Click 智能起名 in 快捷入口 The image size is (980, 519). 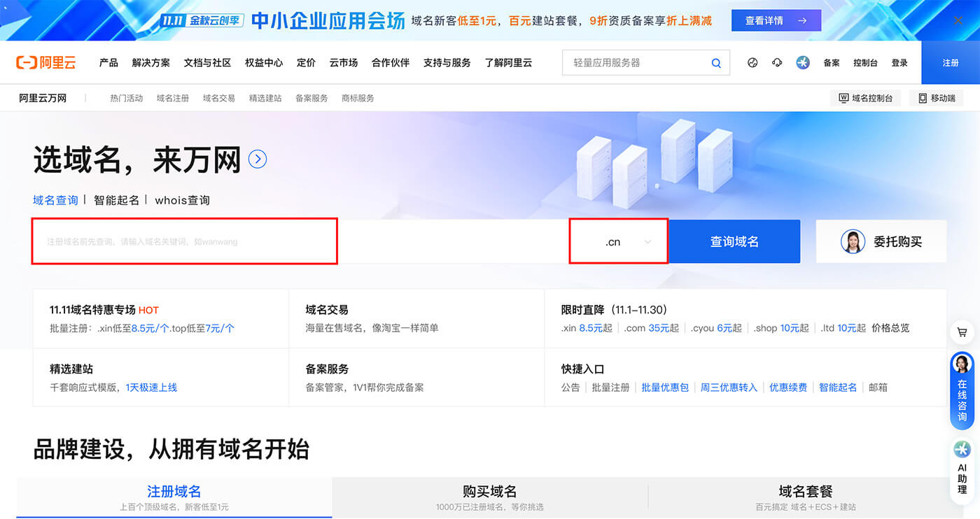pos(838,388)
